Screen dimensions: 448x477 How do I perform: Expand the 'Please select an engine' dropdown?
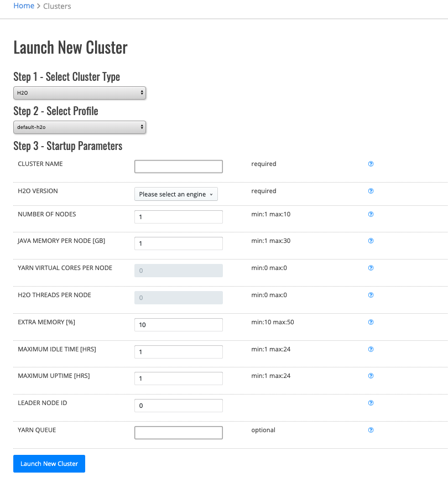(176, 194)
